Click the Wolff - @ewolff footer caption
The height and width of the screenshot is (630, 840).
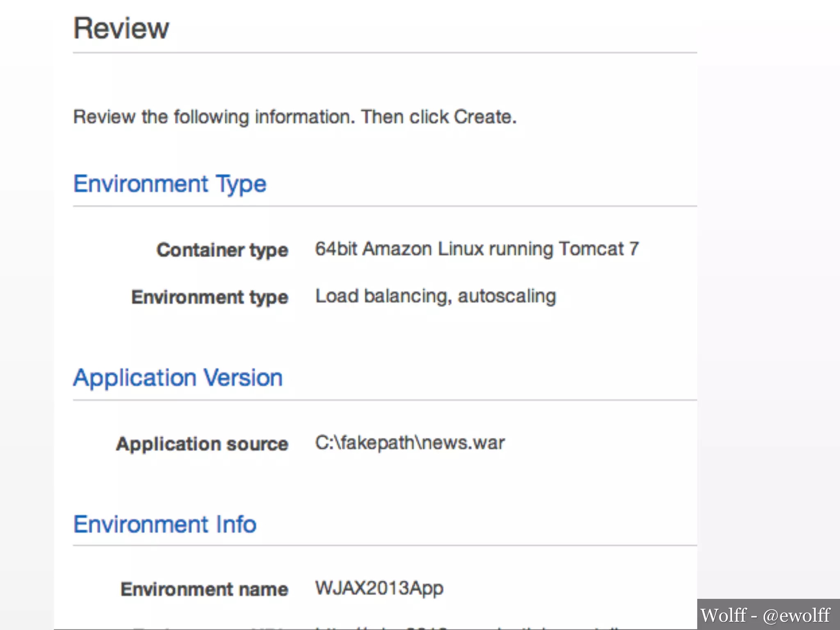tap(765, 615)
